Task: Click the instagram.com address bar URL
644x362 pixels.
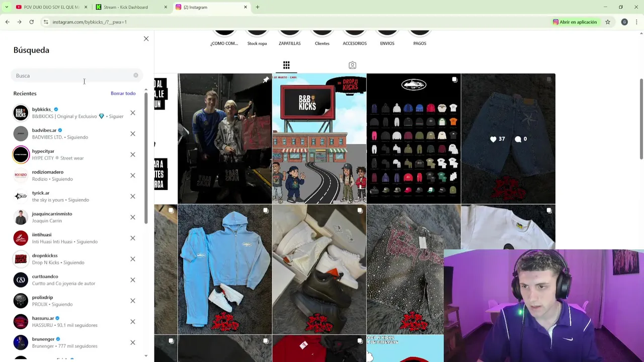Action: [x=90, y=22]
